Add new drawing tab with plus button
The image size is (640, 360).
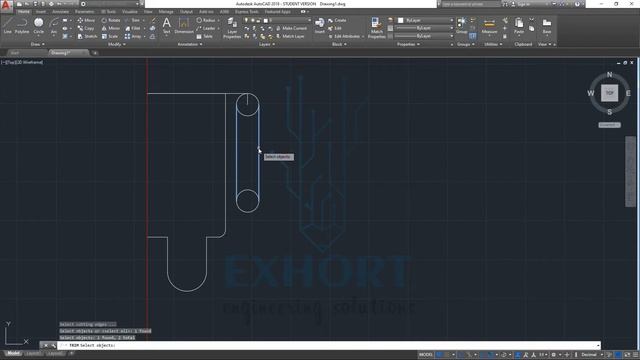[95, 53]
